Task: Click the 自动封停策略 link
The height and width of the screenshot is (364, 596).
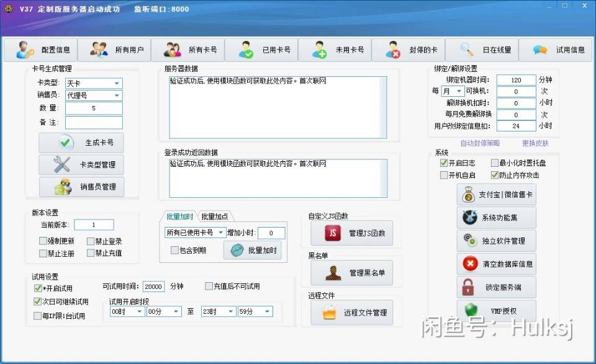Action: (x=480, y=143)
